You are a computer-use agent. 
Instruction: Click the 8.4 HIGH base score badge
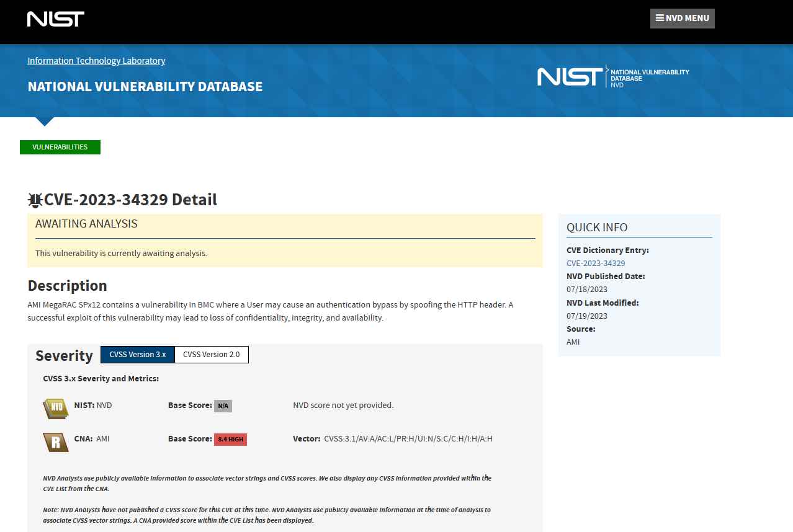[x=230, y=440]
